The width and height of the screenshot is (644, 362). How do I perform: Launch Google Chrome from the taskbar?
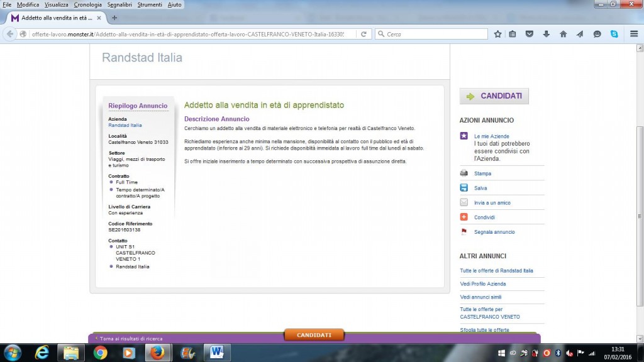pyautogui.click(x=100, y=353)
